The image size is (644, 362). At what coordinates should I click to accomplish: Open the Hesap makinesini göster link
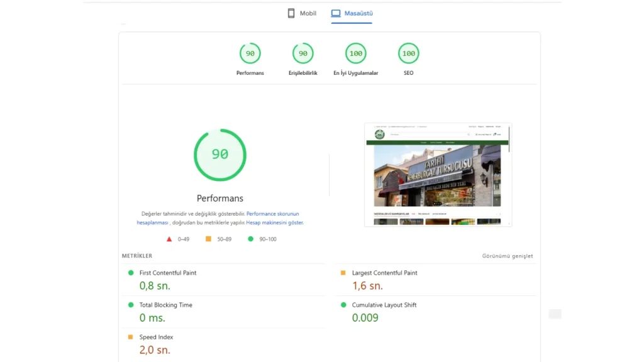pos(274,222)
